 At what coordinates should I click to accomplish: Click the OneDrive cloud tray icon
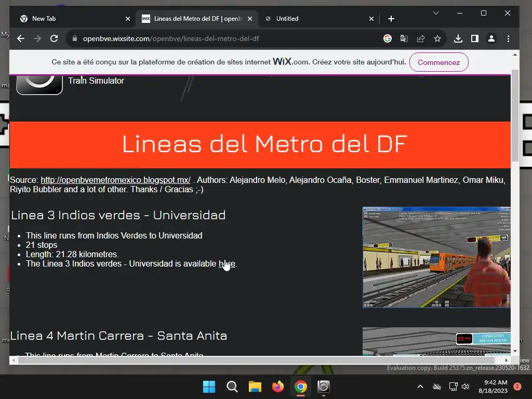pos(437,387)
